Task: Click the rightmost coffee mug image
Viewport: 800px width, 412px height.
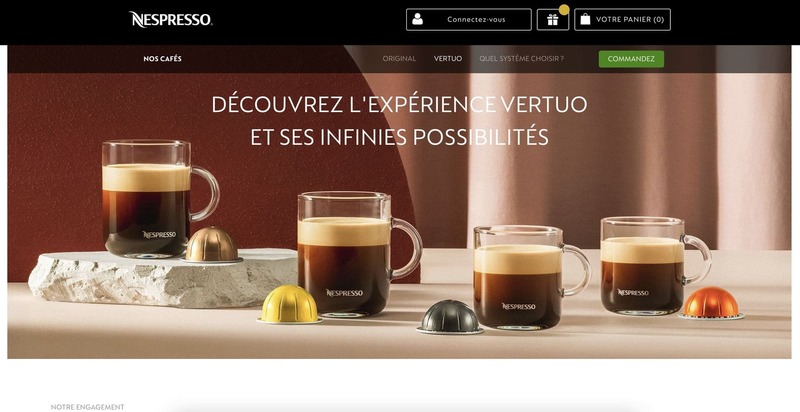Action: point(655,265)
